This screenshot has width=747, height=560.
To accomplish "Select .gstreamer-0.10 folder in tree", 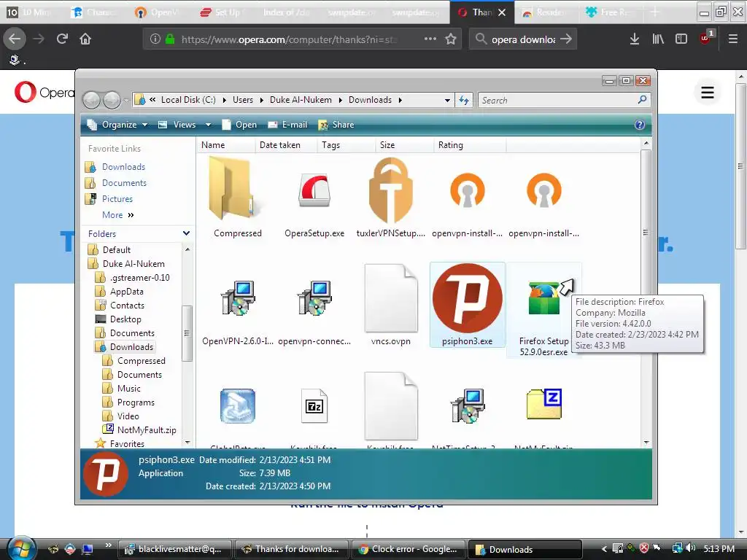I will (139, 278).
